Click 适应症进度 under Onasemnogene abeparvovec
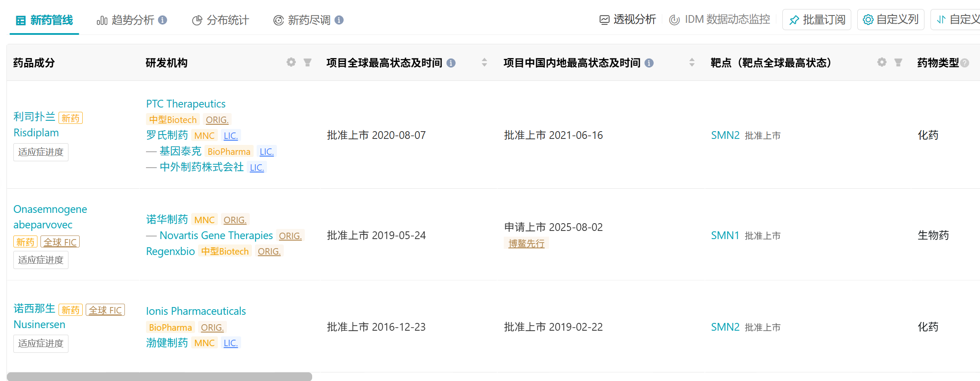The height and width of the screenshot is (381, 980). click(41, 260)
